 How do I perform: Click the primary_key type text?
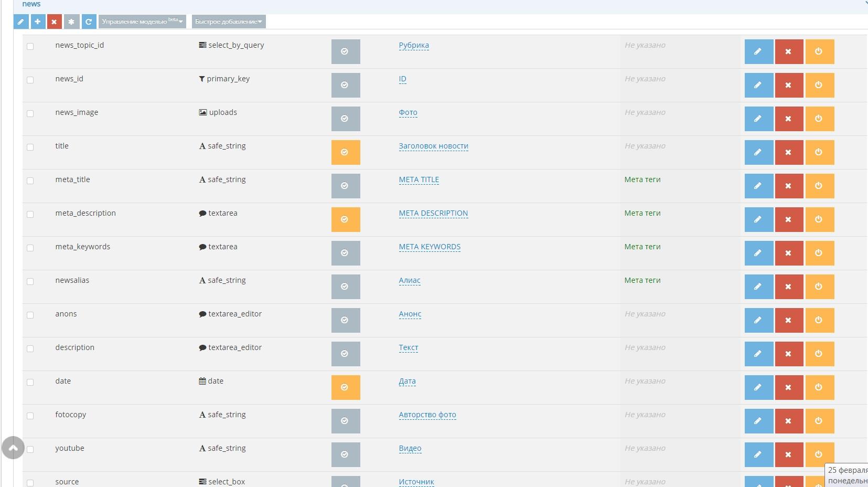(x=228, y=79)
